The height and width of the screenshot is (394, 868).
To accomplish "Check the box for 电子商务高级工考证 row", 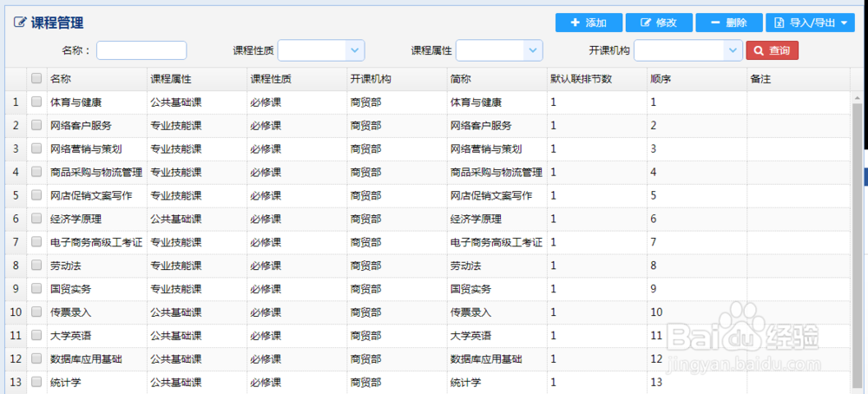I will pyautogui.click(x=36, y=242).
